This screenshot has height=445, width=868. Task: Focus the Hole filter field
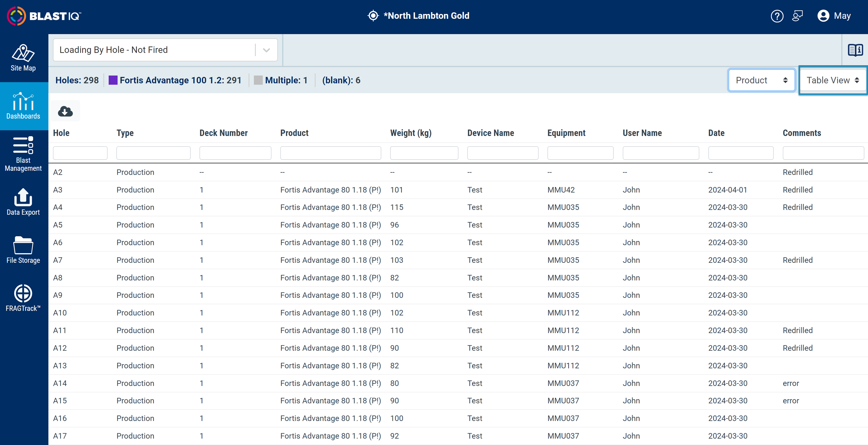point(80,153)
